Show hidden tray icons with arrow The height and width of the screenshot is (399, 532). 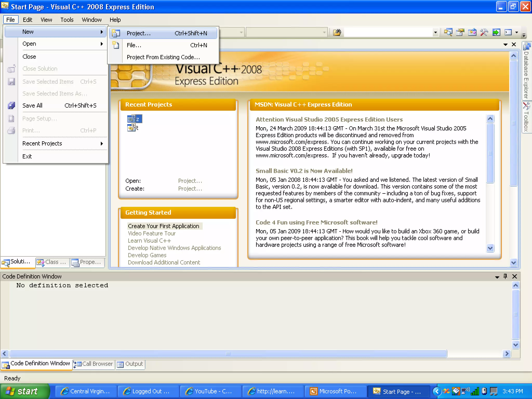(437, 391)
